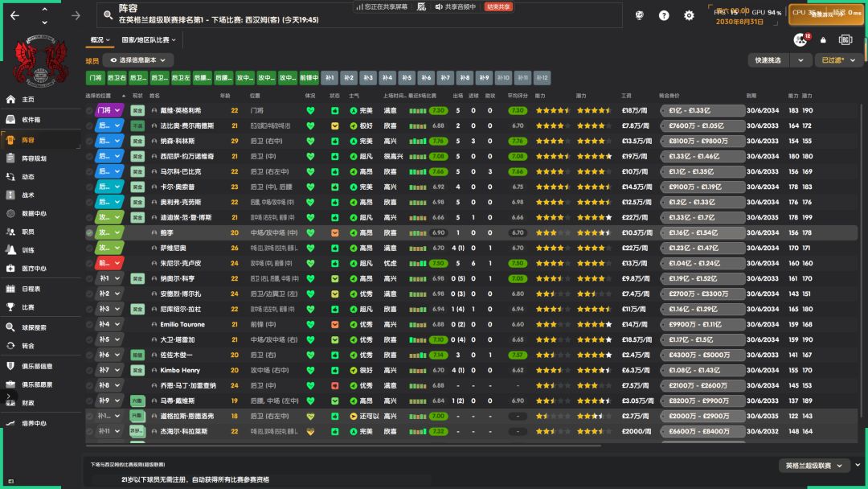
Task: Open the world globe icon
Action: click(640, 15)
